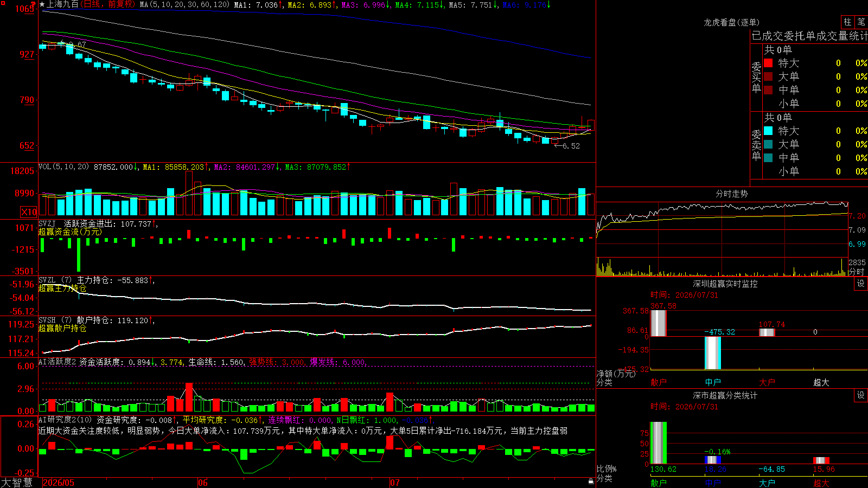Select 超大 category label in 深圳超赢实时监控

pos(821,382)
